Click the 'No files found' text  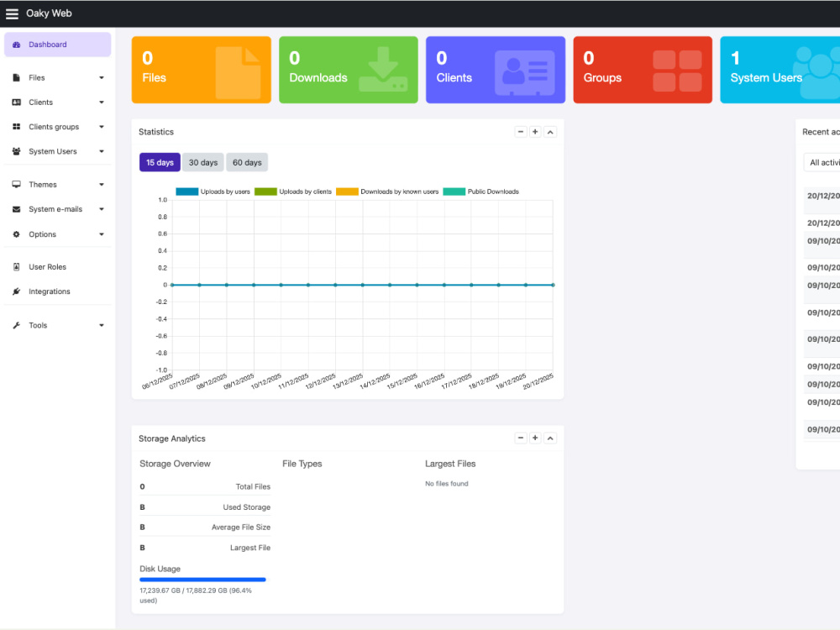pyautogui.click(x=447, y=484)
